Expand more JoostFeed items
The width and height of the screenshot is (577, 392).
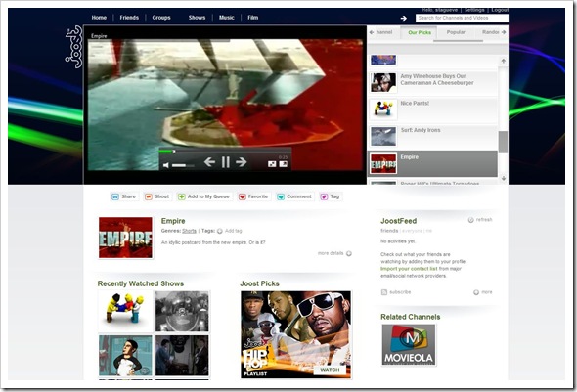coord(483,292)
